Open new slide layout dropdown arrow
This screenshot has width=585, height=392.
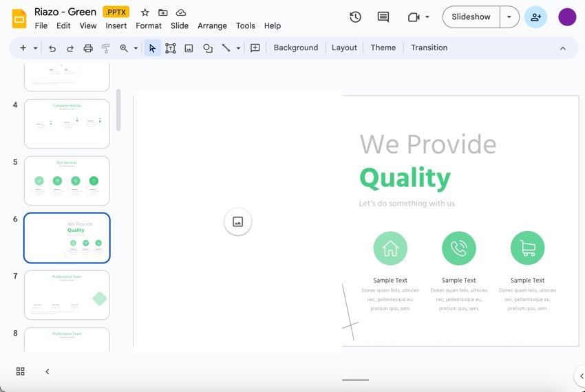click(36, 48)
